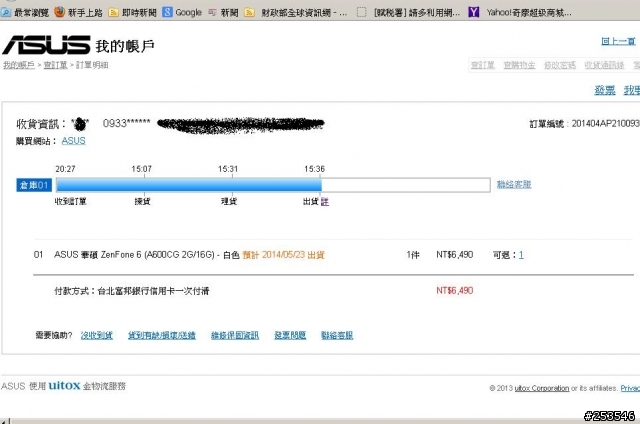Viewport: 640px width, 424px height.
Task: Click the horizontal scrollbar left arrow
Action: 3,421
